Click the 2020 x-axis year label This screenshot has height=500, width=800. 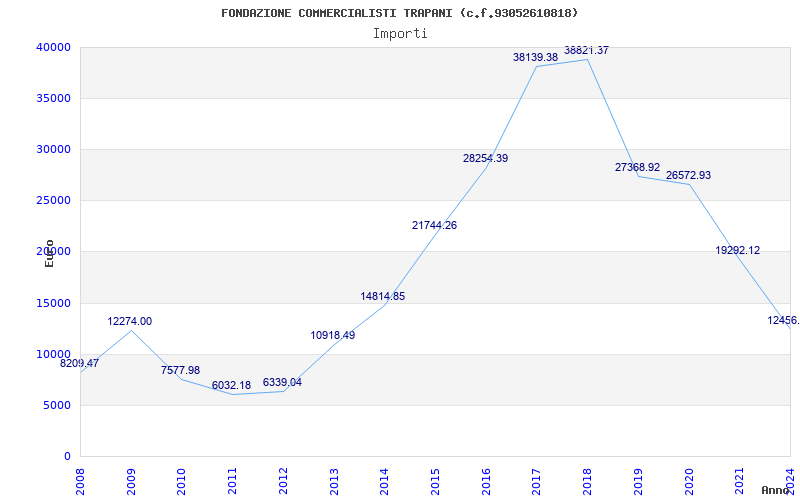[688, 482]
